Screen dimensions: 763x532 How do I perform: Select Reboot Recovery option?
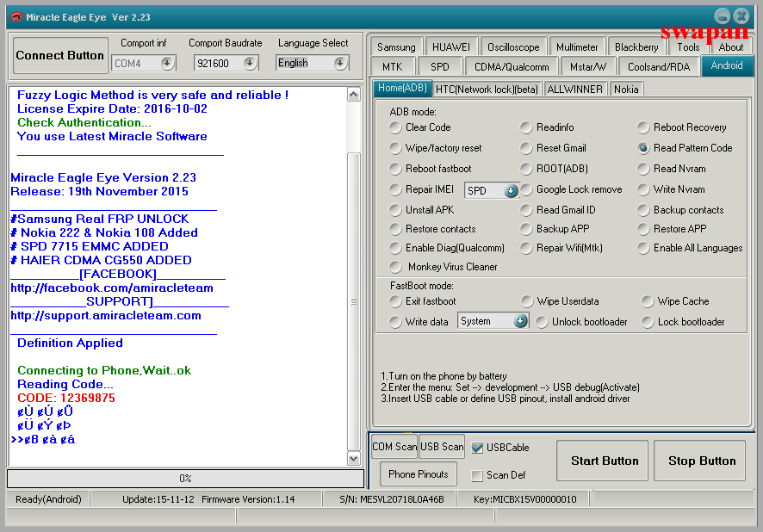click(x=643, y=128)
